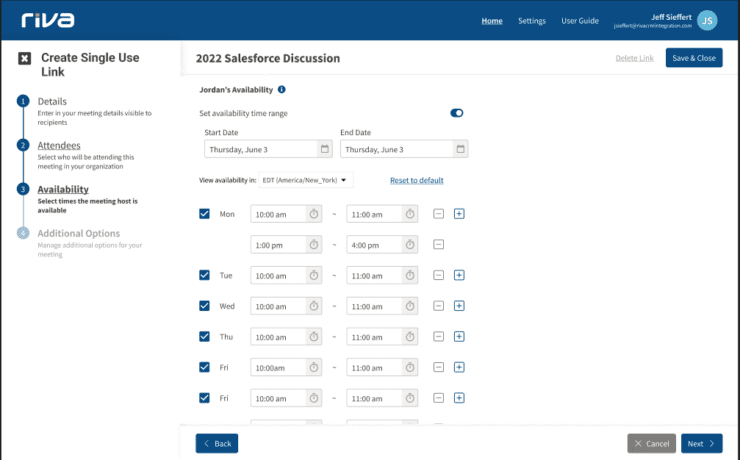Go to the Attendees step in sidebar
The height and width of the screenshot is (460, 740).
pyautogui.click(x=59, y=145)
